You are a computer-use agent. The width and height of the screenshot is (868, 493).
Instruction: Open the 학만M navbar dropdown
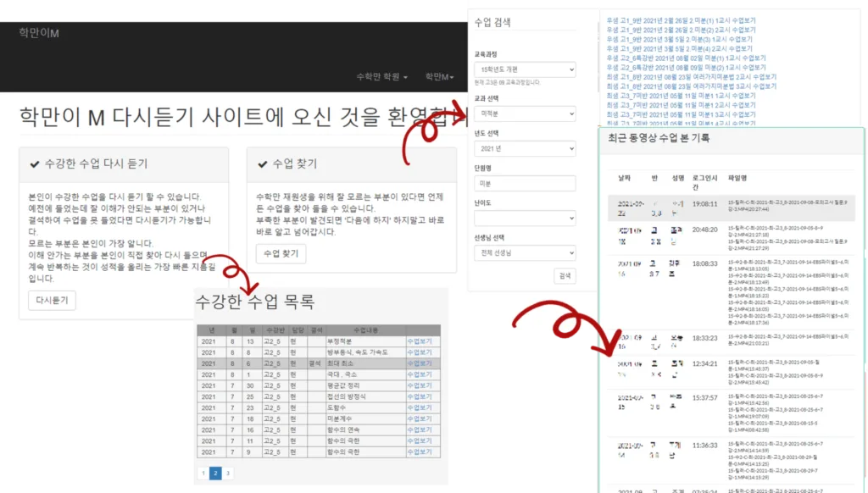[440, 77]
